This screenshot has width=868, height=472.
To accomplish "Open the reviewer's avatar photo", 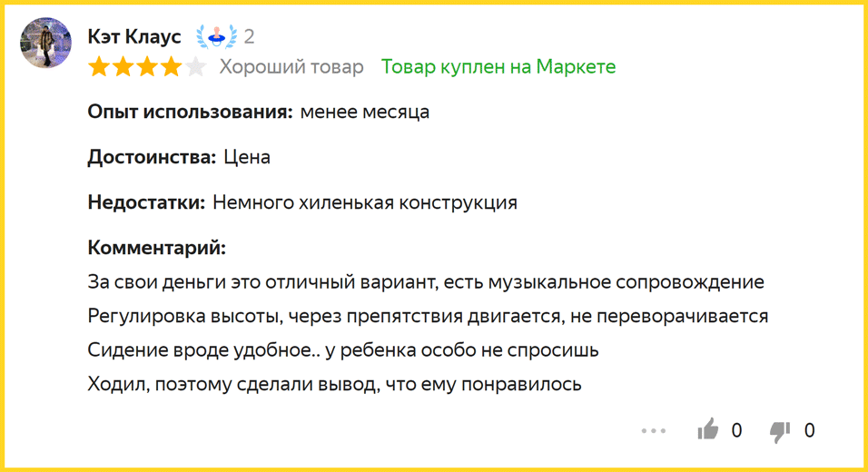I will [x=45, y=44].
